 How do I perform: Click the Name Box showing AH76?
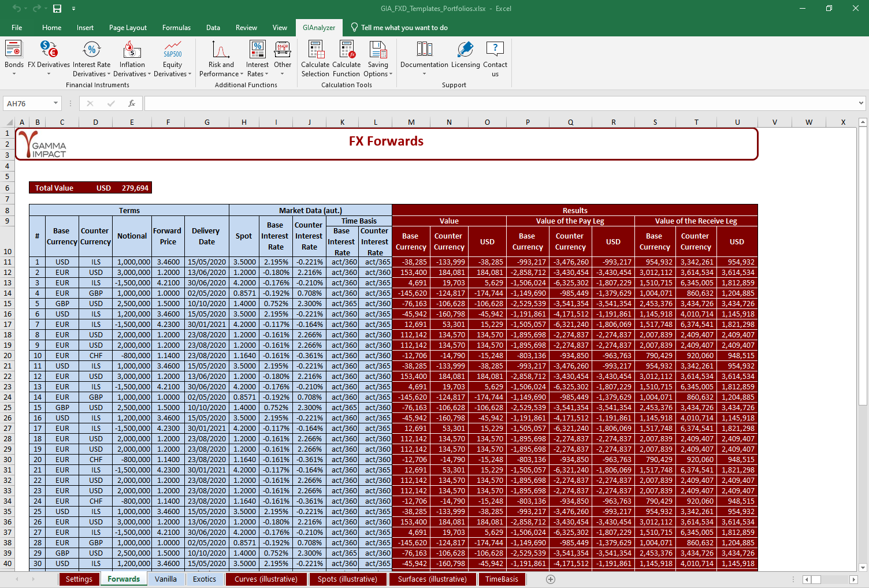[x=28, y=103]
